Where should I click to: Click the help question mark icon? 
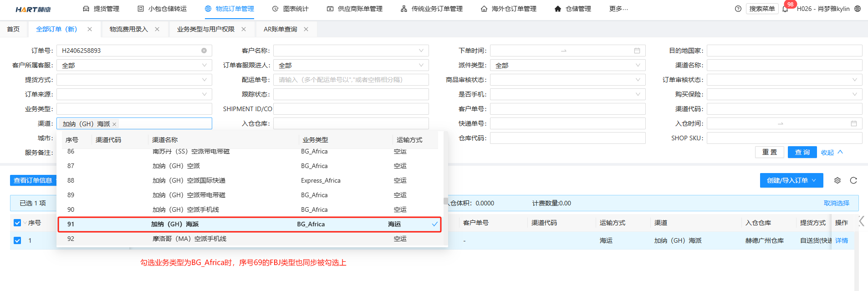click(x=738, y=9)
